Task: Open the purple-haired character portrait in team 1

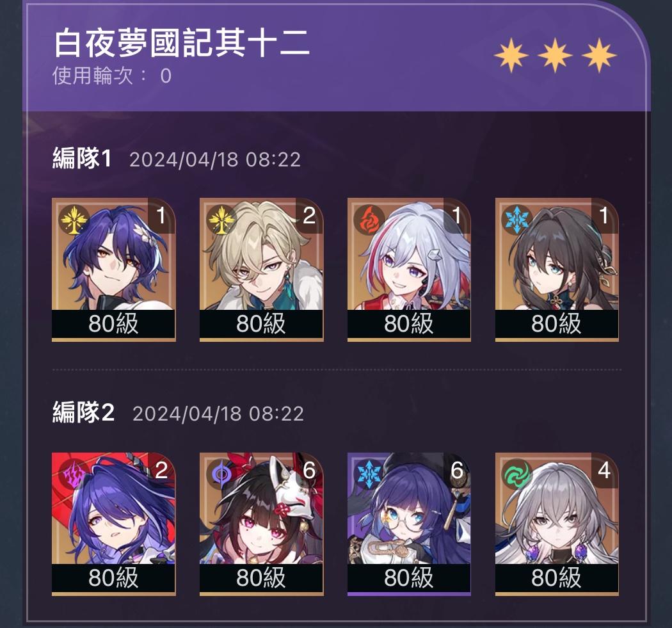Action: (x=113, y=270)
